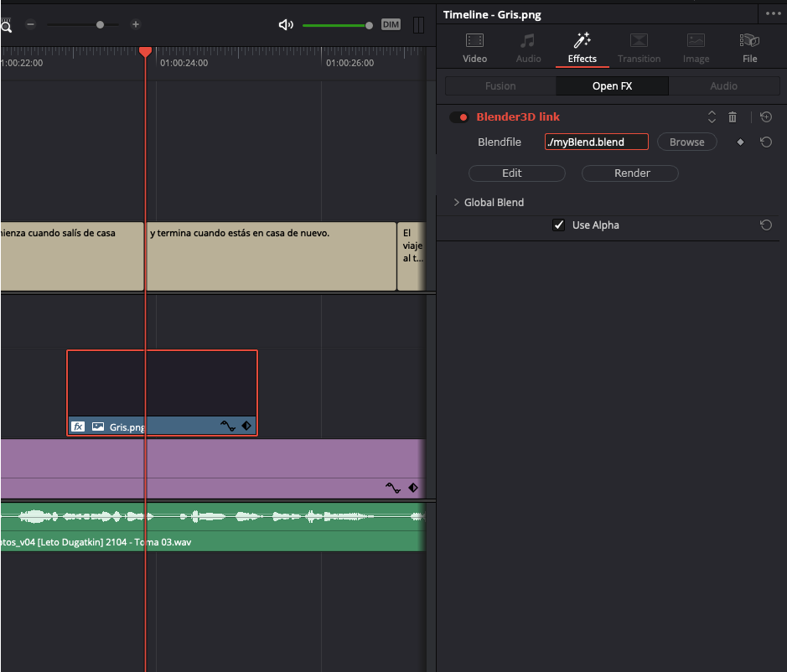This screenshot has width=787, height=672.
Task: Toggle the DIM button
Action: click(391, 24)
